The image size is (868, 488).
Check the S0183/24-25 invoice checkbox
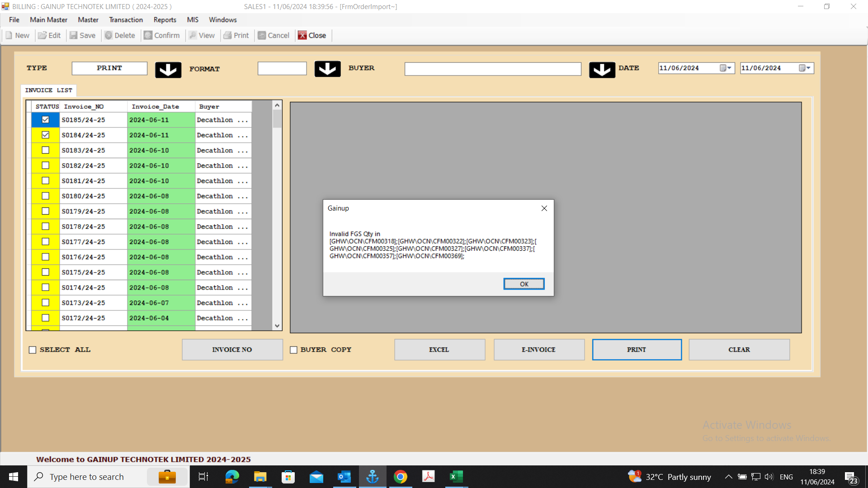(x=45, y=150)
